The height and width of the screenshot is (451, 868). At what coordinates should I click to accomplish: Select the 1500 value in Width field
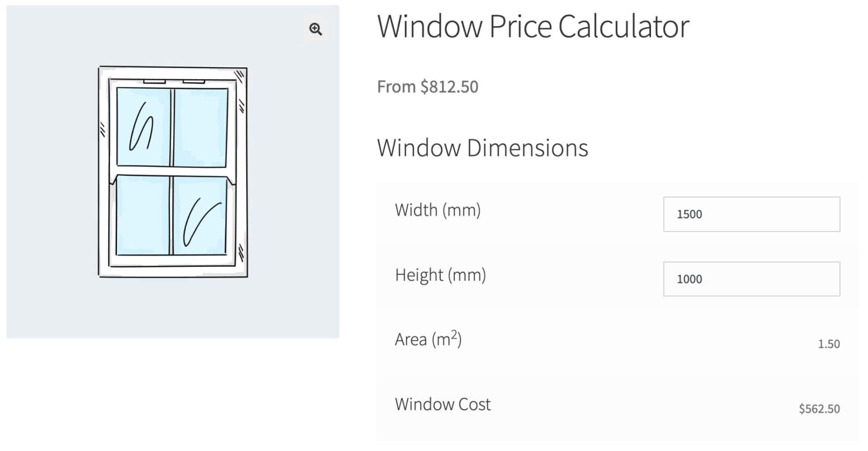point(689,214)
